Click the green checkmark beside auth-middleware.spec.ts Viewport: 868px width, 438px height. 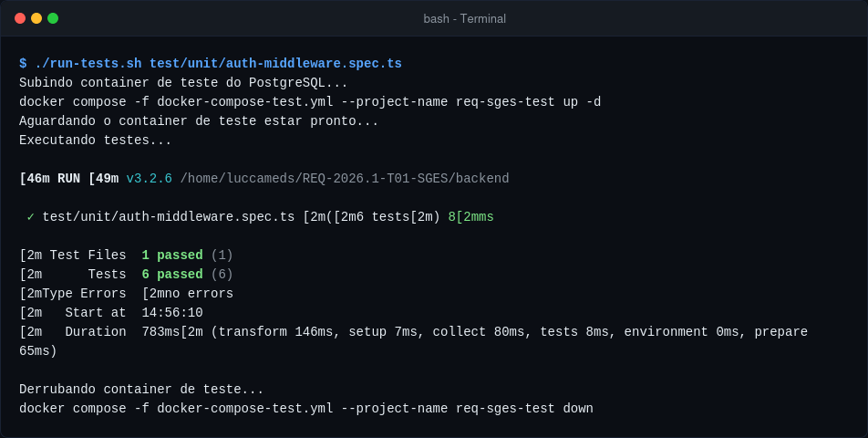pyautogui.click(x=30, y=217)
